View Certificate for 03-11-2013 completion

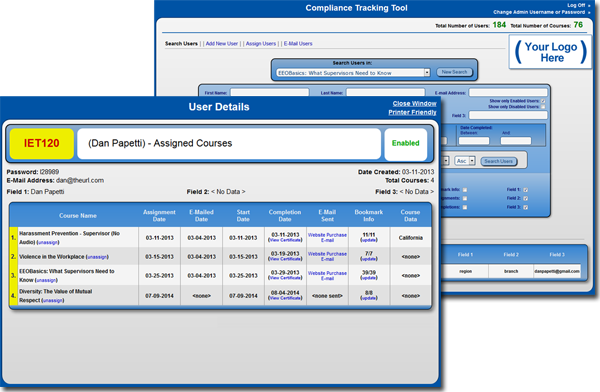click(x=285, y=240)
